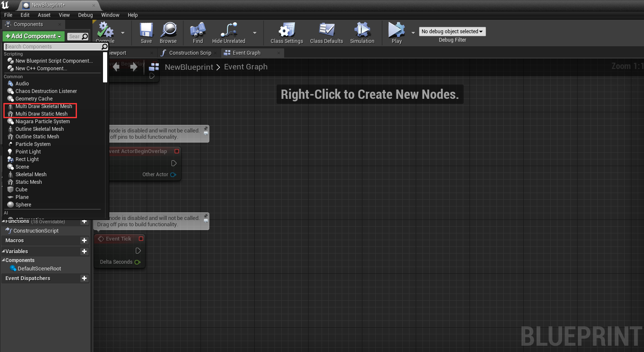Click the graph navigate forward arrow
This screenshot has width=644, height=352.
tap(134, 67)
